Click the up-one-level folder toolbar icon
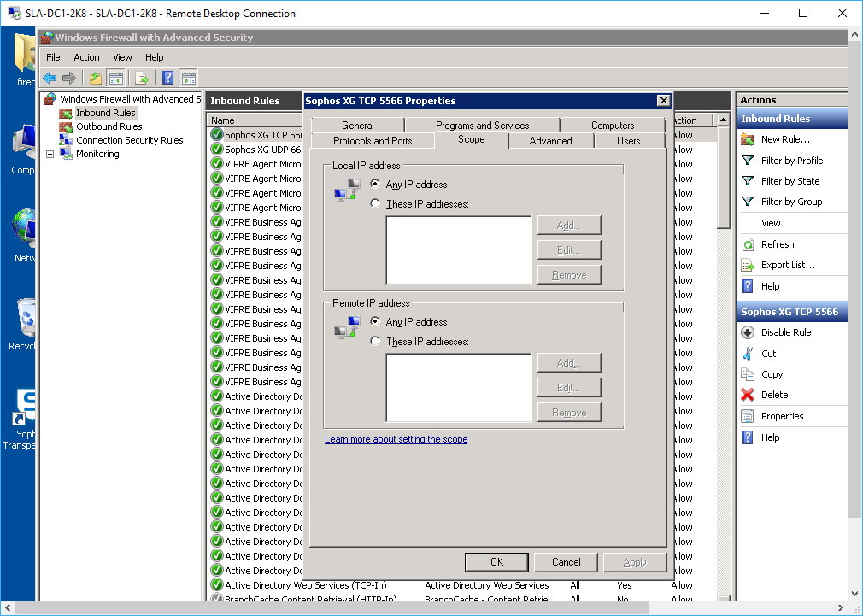Screen dimensions: 863x616 point(96,78)
